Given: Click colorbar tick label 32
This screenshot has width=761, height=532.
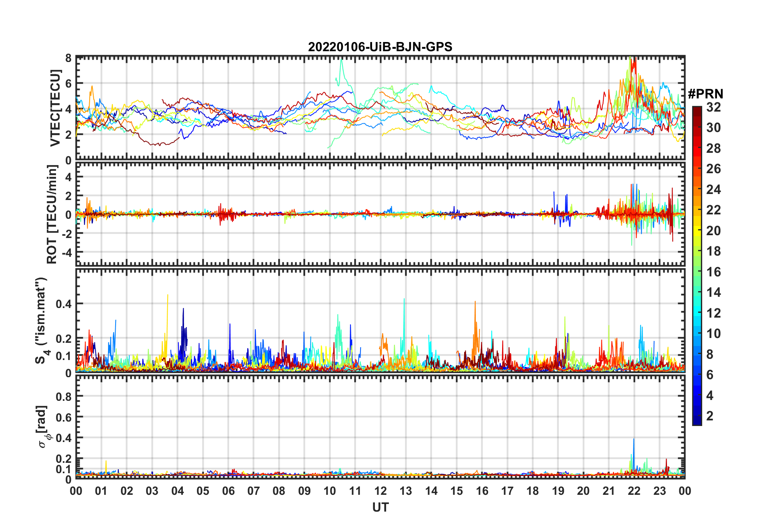Looking at the screenshot, I should point(713,107).
